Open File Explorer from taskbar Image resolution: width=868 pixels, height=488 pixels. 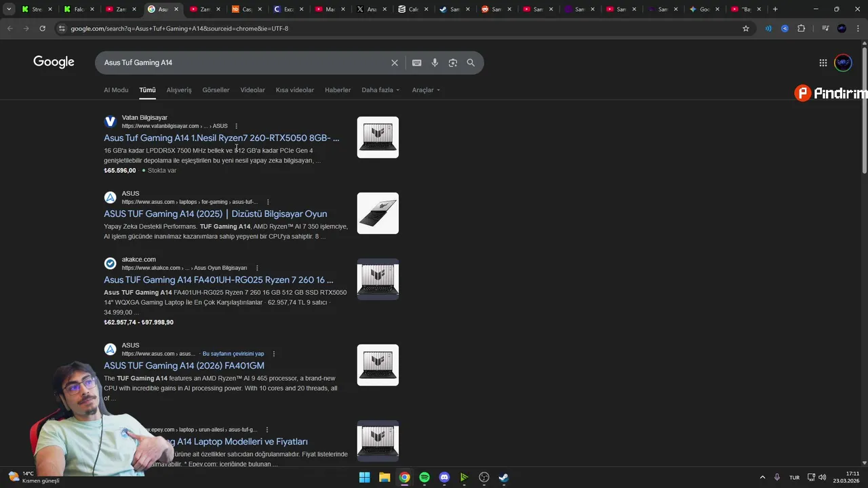384,477
